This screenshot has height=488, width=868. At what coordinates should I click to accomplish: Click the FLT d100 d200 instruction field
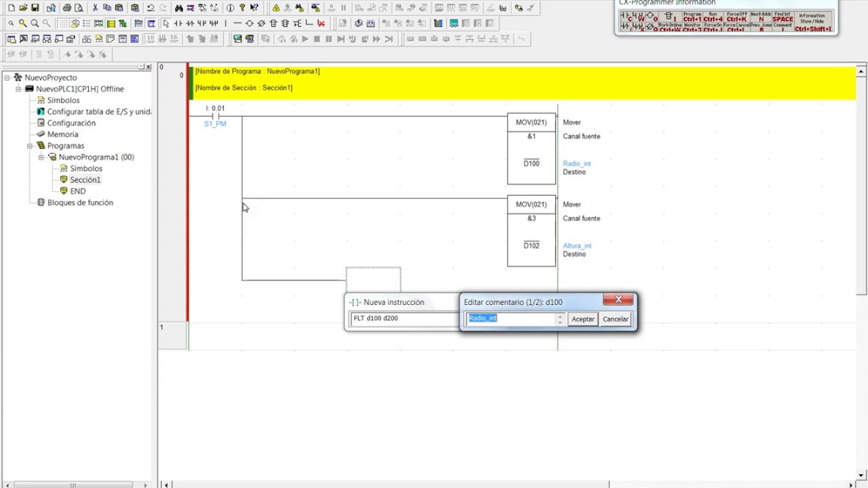point(403,318)
